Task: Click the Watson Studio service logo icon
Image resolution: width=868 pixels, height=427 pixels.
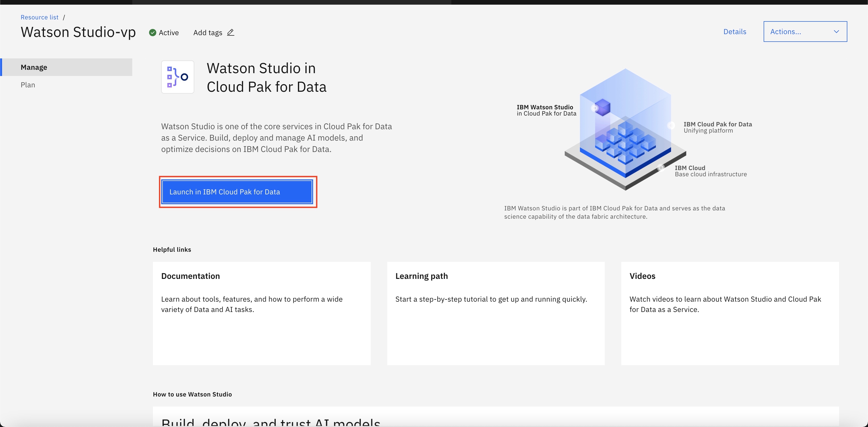Action: click(177, 77)
